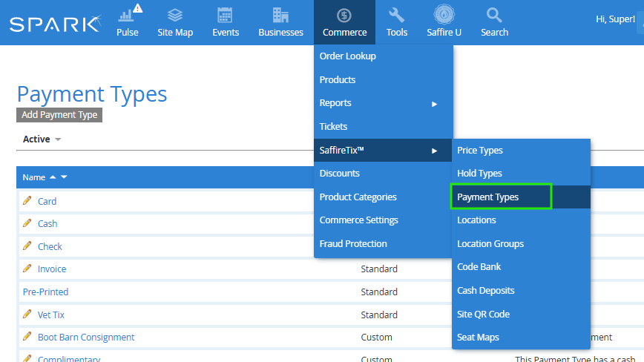The width and height of the screenshot is (644, 362).
Task: Open the Reports menu item
Action: 335,102
